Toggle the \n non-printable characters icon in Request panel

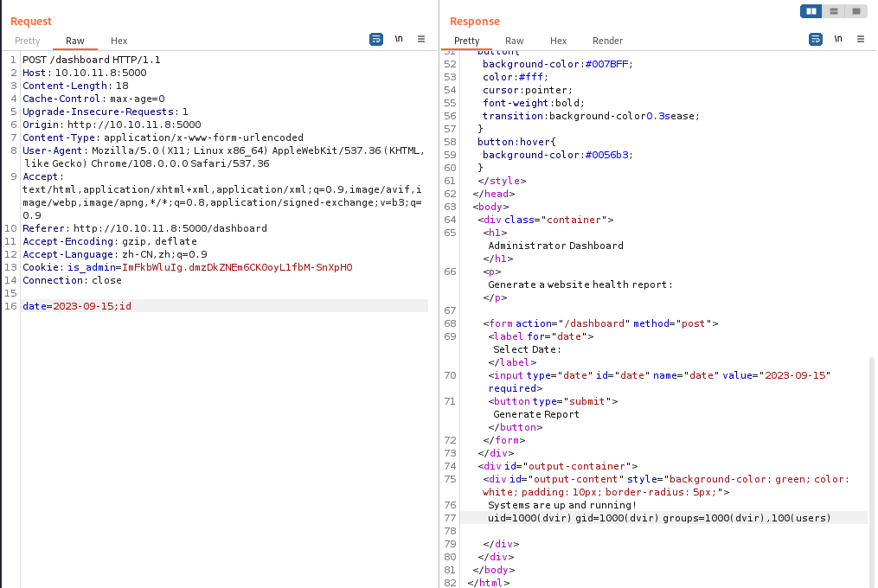click(399, 39)
